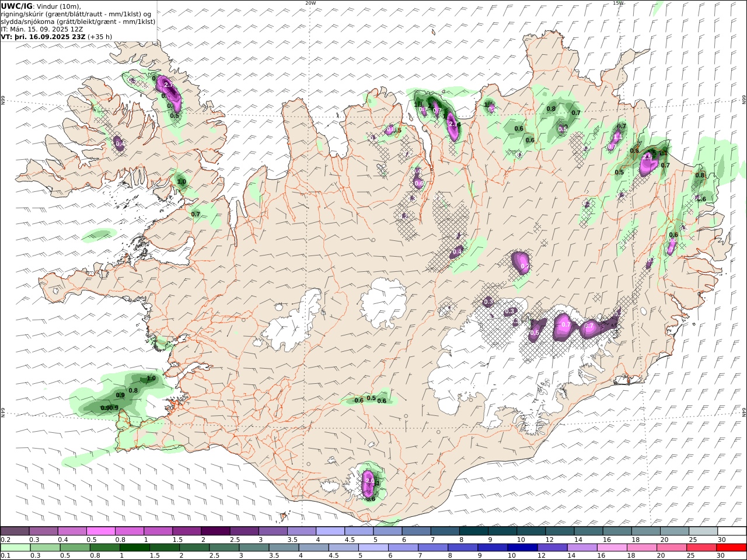Click the light pink 16 swatch in lower legend row
Image resolution: width=747 pixels, height=560 pixels.
[x=612, y=548]
